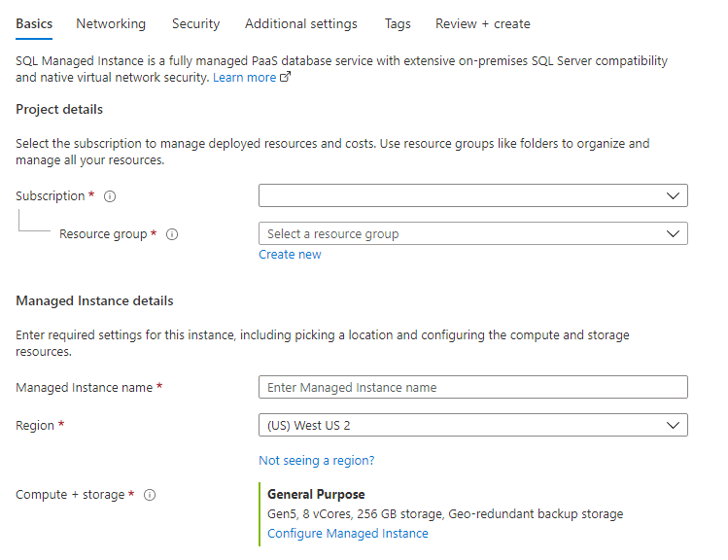Click the Resource group info icon
The width and height of the screenshot is (728, 560).
[172, 234]
